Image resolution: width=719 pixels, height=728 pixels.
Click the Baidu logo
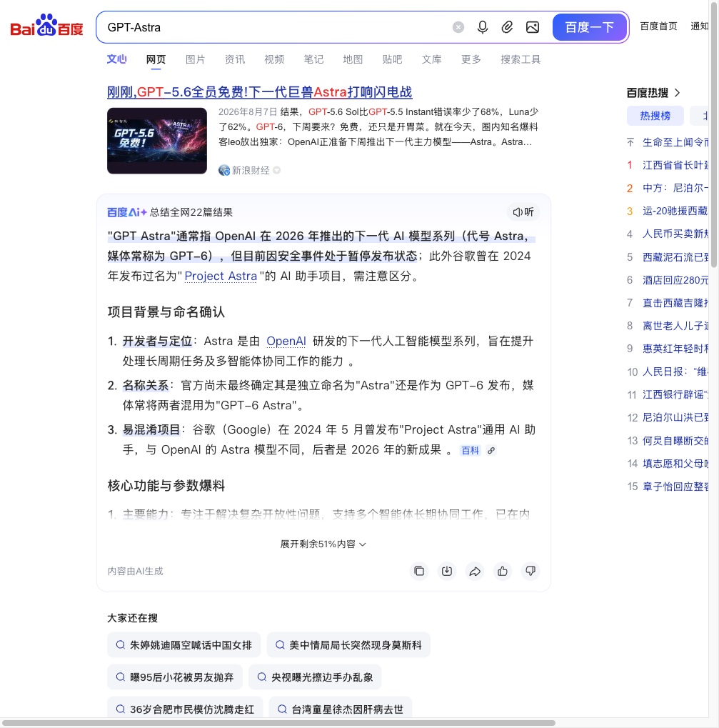46,26
